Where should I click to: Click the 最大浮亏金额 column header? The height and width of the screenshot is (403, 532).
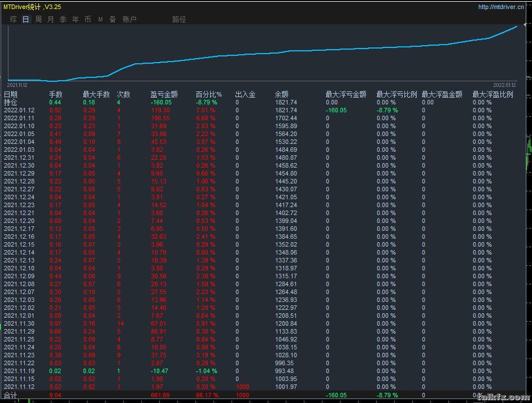coord(346,94)
